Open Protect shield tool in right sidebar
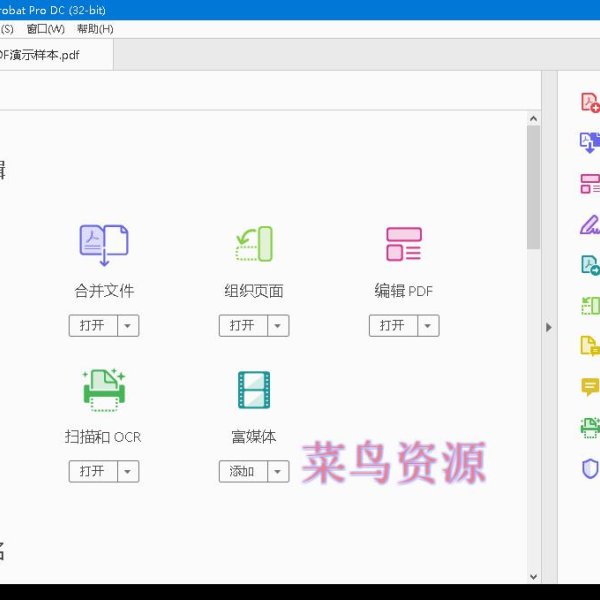Viewport: 600px width, 600px height. (590, 468)
